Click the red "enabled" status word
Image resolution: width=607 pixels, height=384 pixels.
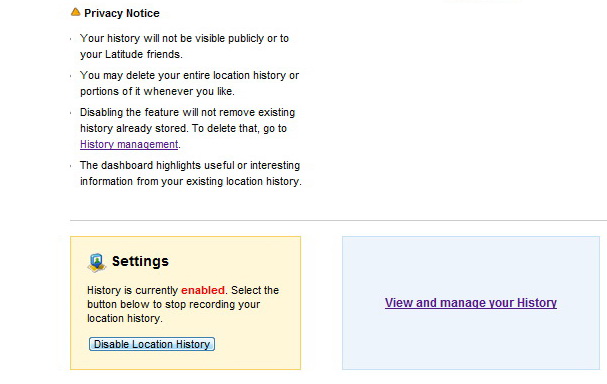click(203, 290)
